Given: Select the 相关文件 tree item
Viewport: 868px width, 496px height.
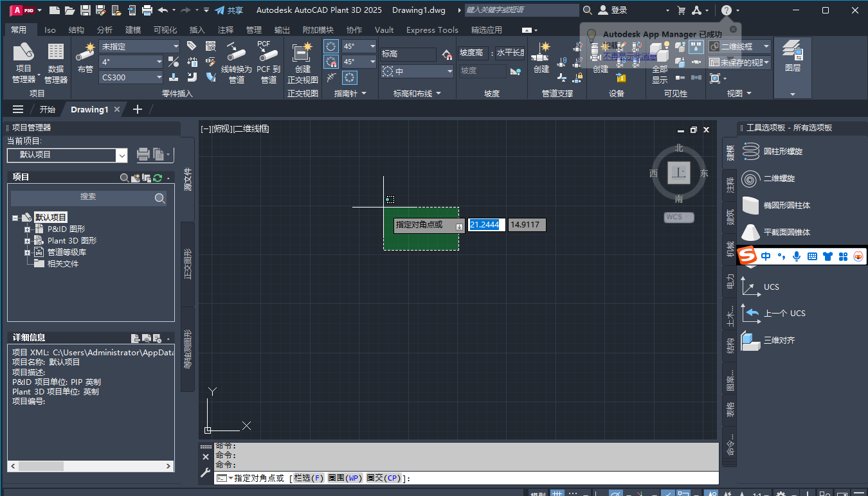Looking at the screenshot, I should (63, 263).
